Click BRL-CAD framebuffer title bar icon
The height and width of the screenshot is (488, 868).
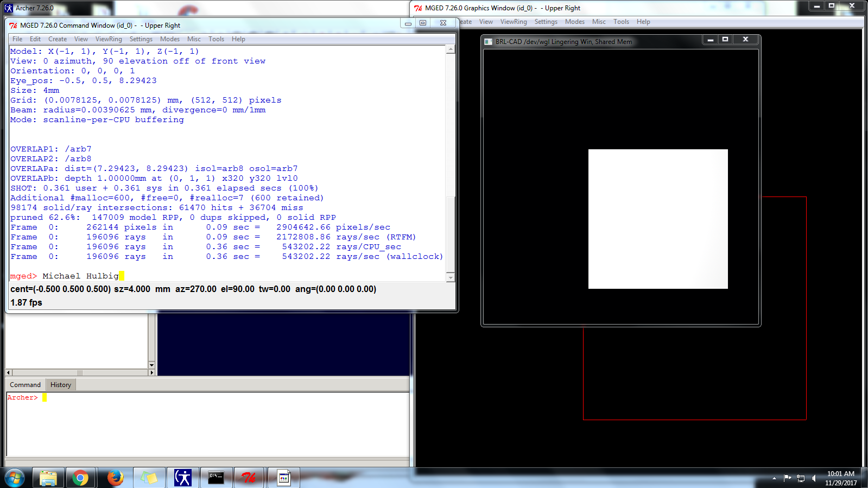pyautogui.click(x=489, y=42)
